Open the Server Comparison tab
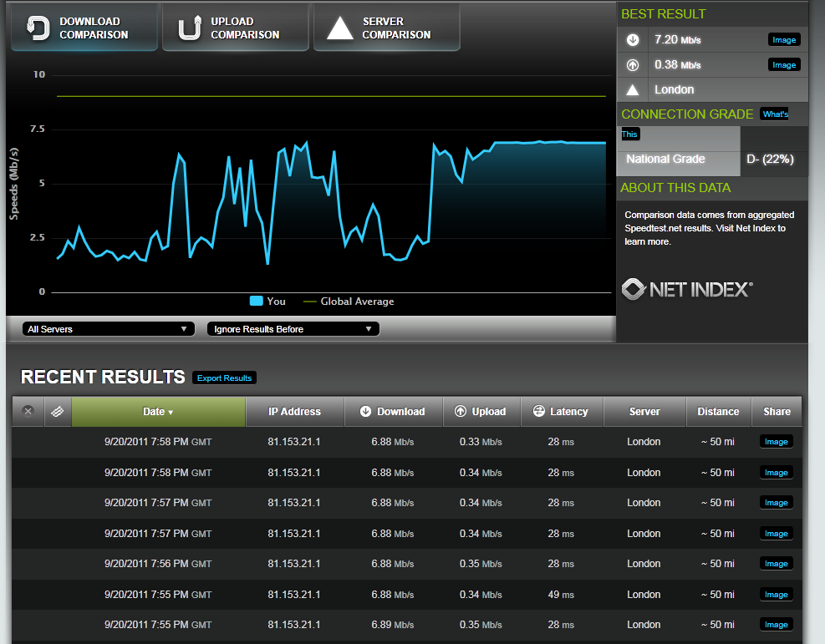 386,28
